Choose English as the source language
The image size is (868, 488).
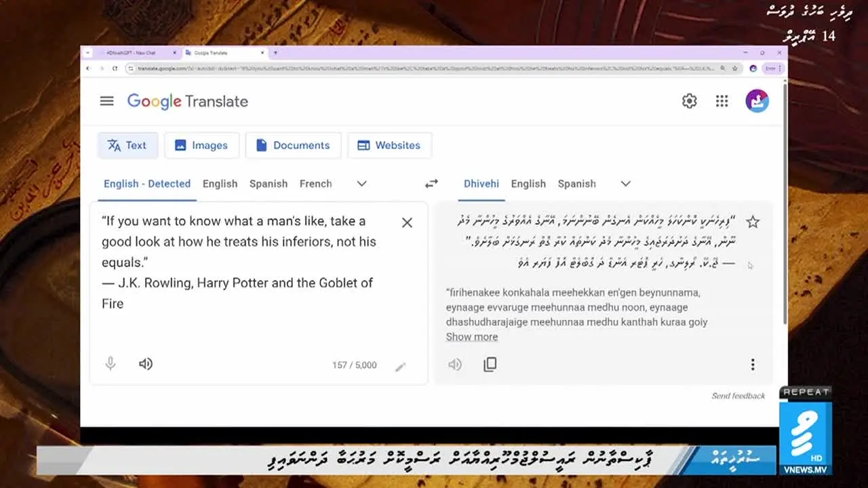[x=220, y=184]
